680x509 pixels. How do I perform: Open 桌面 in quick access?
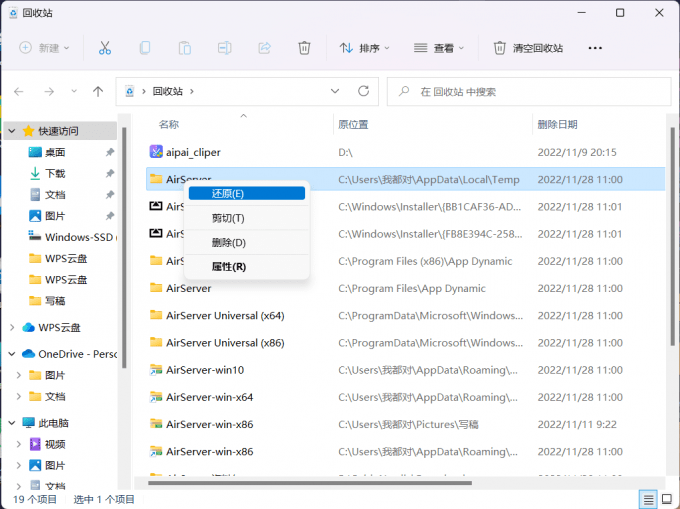55,152
